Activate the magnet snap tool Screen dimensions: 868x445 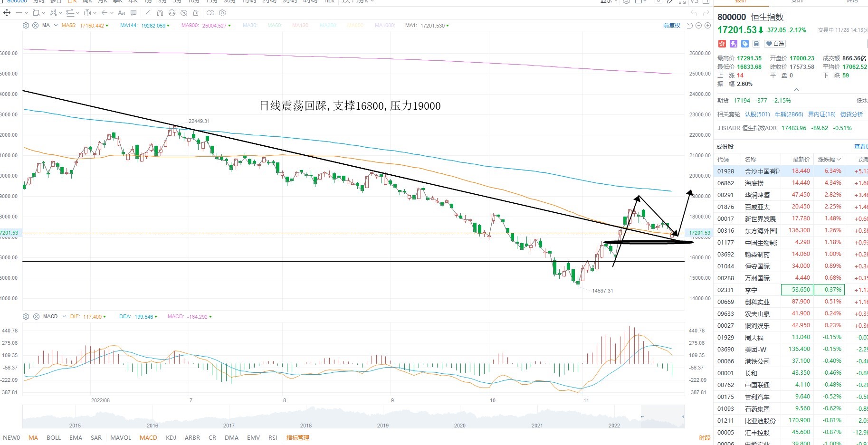pyautogui.click(x=160, y=13)
